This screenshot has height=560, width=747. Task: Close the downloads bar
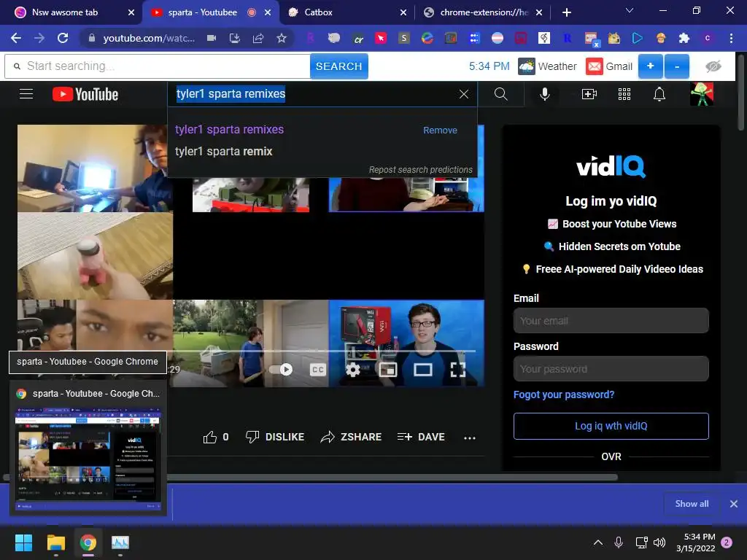tap(734, 503)
